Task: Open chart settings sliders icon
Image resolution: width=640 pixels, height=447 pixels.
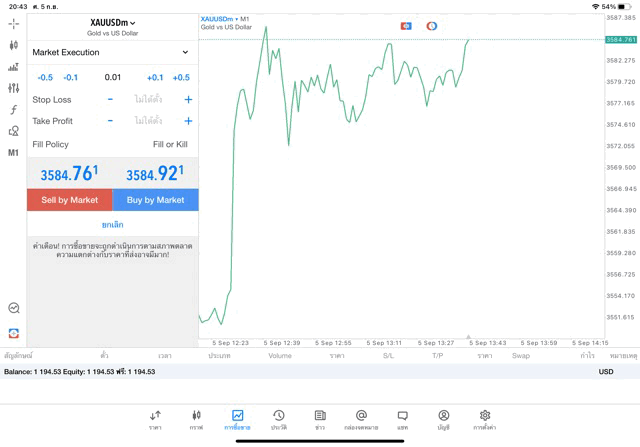Action: [x=14, y=88]
